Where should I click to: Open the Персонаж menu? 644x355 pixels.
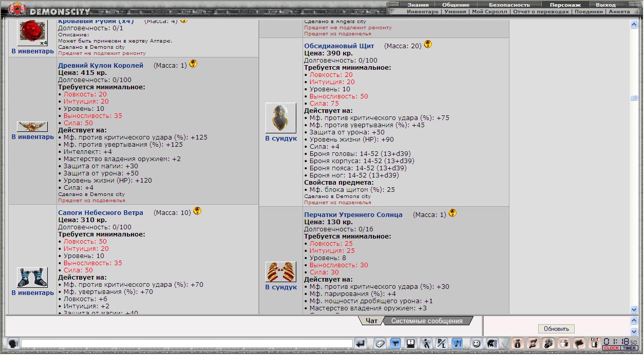tap(565, 5)
